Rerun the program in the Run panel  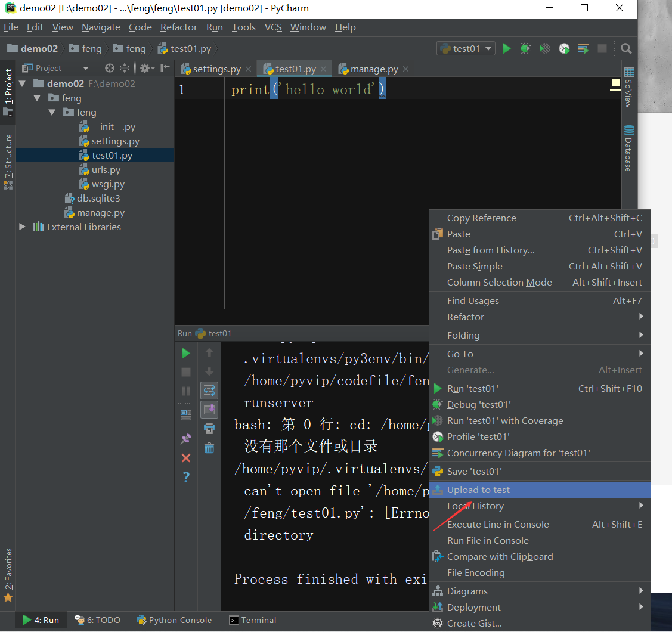pyautogui.click(x=185, y=353)
